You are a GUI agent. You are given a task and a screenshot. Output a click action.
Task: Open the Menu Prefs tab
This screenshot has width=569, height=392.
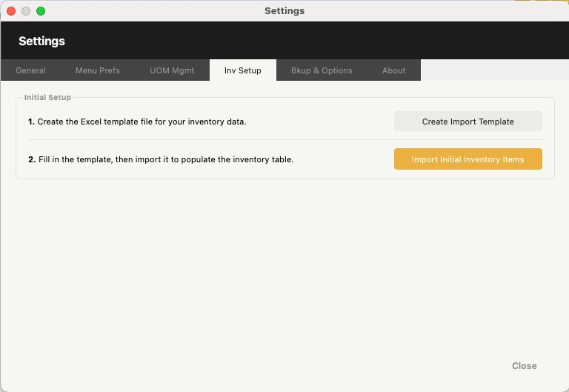(x=98, y=70)
